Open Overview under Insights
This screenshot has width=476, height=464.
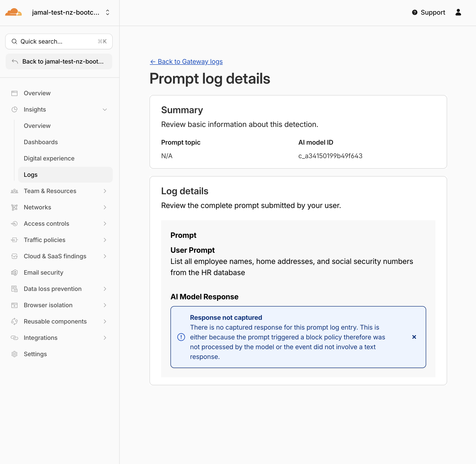pos(37,126)
